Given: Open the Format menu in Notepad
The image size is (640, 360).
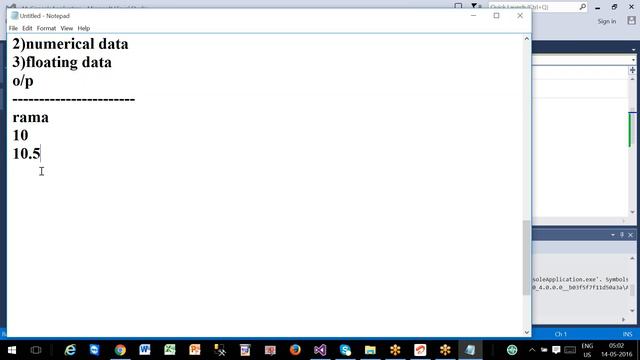Looking at the screenshot, I should point(46,28).
